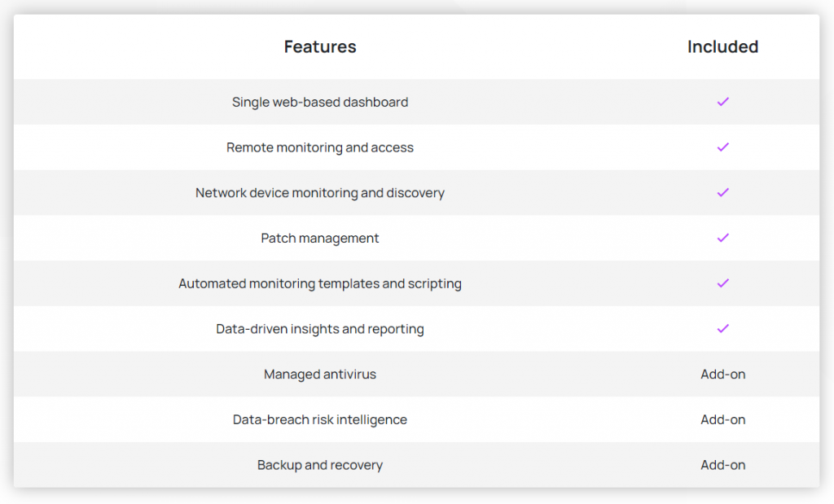Click the Data-driven insights and reporting label
Viewport: 834px width, 504px height.
(320, 329)
